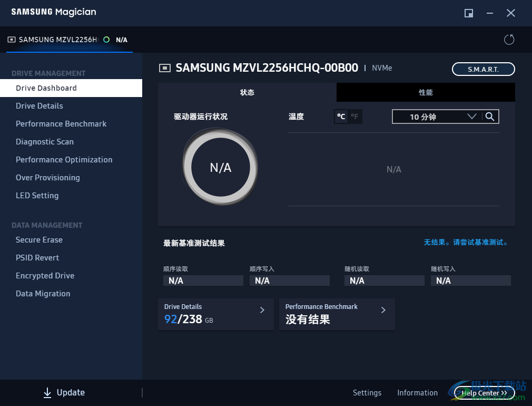Click the Update button
Image resolution: width=532 pixels, height=406 pixels.
64,393
